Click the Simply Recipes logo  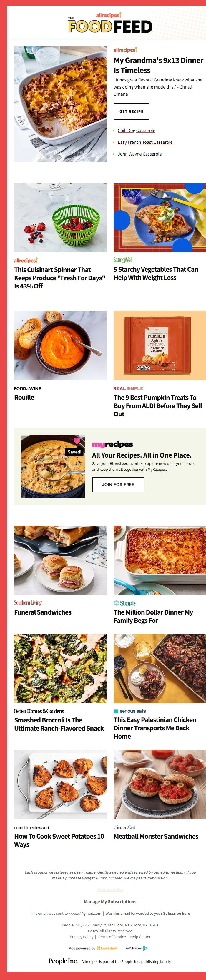tap(125, 603)
